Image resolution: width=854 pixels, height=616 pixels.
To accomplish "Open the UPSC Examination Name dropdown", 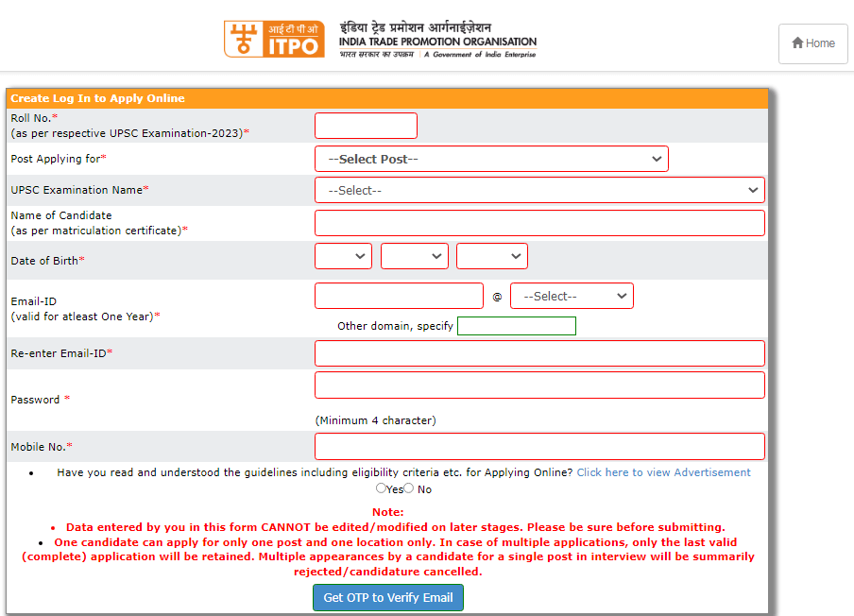I will click(538, 190).
